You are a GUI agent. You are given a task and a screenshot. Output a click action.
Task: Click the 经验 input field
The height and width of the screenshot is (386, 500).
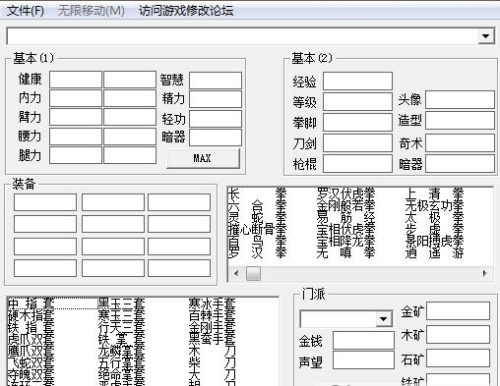click(358, 81)
